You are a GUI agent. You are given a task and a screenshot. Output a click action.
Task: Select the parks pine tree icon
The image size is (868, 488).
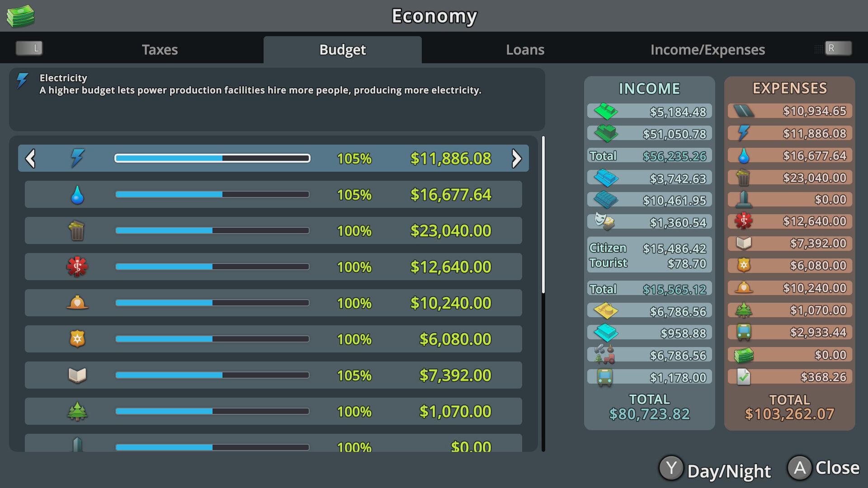(x=77, y=411)
